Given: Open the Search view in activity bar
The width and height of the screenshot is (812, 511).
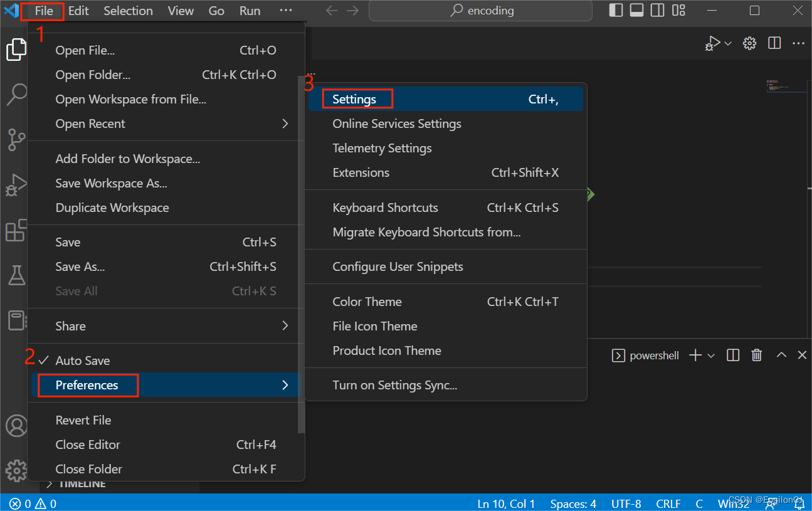Looking at the screenshot, I should click(x=17, y=94).
